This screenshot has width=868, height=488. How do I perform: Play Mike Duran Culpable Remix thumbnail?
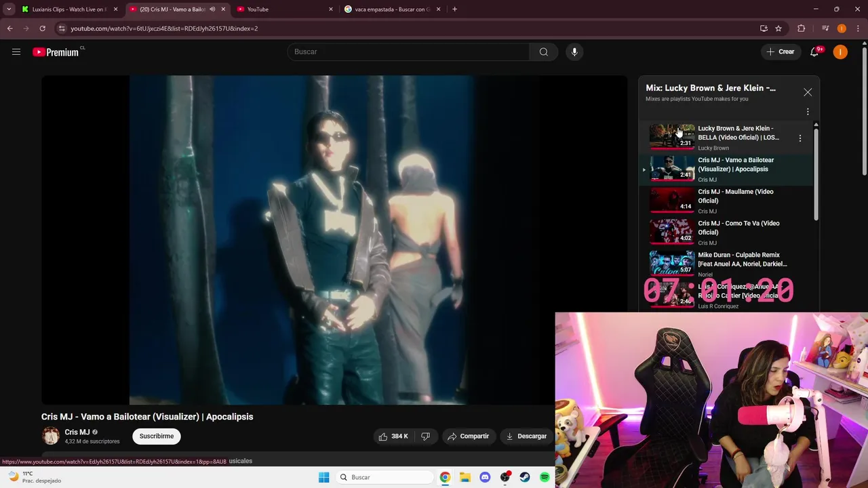click(672, 263)
